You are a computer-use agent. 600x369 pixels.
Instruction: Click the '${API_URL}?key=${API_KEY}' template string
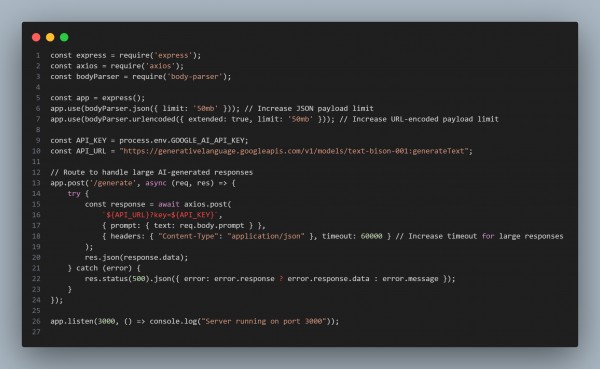coord(160,215)
